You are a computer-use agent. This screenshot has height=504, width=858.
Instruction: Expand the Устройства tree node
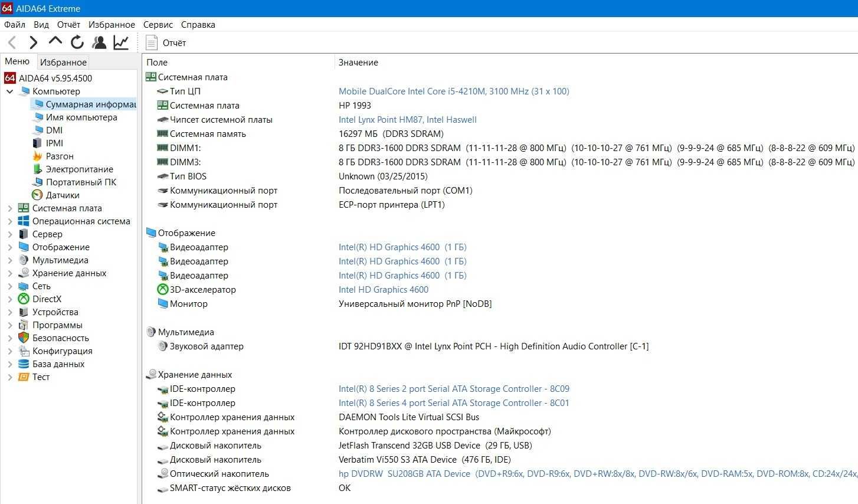[9, 312]
